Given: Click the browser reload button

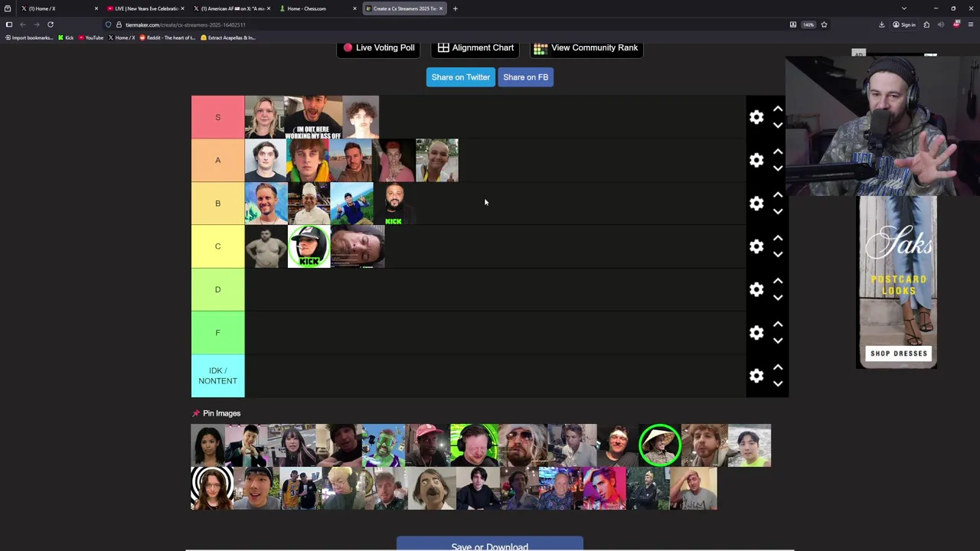Looking at the screenshot, I should click(x=51, y=24).
